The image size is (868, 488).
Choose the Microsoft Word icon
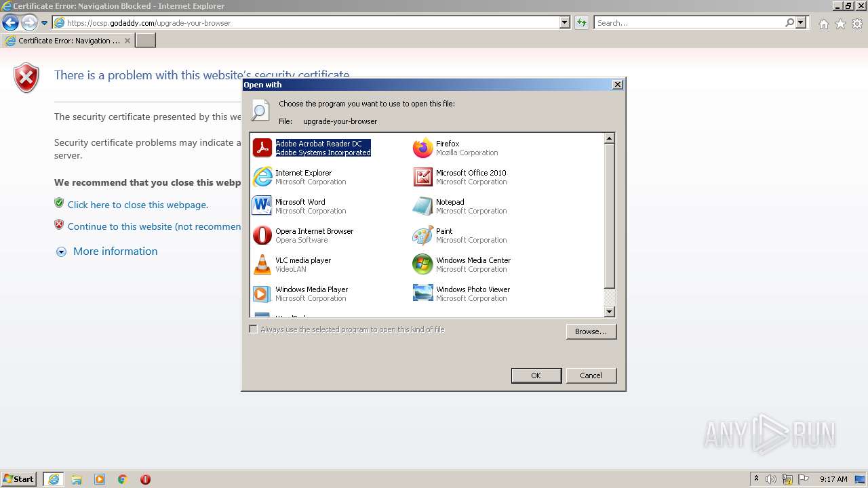(x=262, y=206)
